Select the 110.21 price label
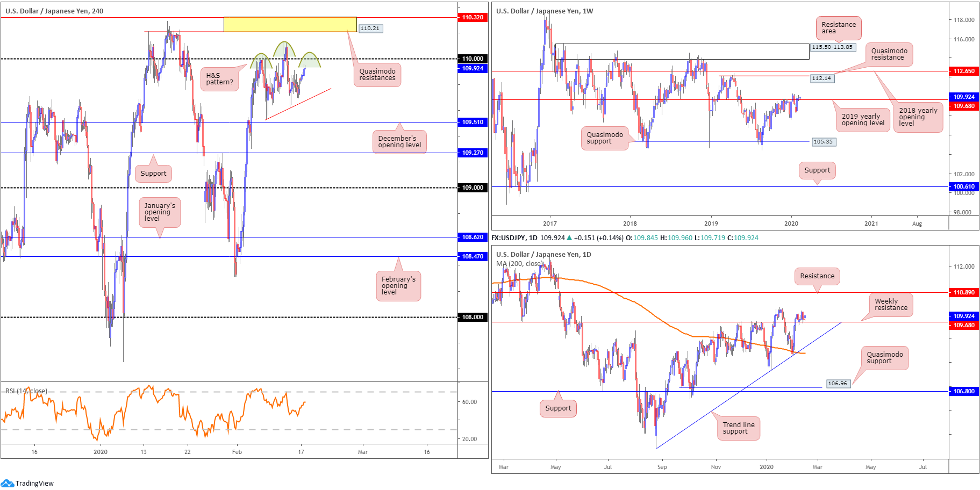 click(x=370, y=28)
